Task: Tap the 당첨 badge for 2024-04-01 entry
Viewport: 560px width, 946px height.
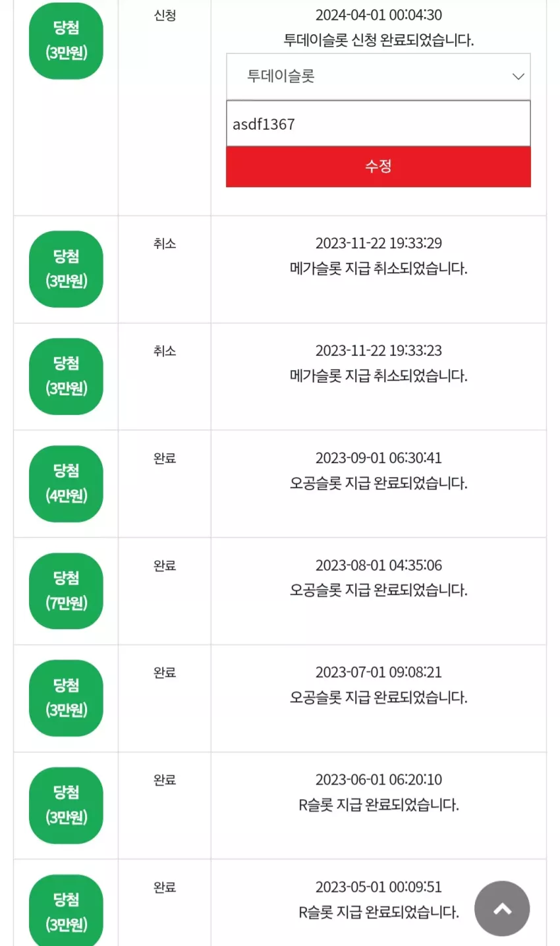Action: pos(66,41)
